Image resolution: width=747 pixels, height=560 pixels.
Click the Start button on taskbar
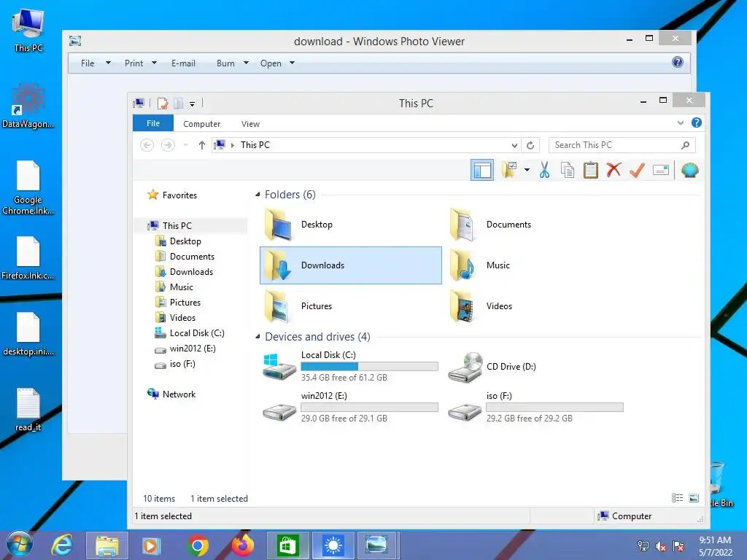point(20,544)
